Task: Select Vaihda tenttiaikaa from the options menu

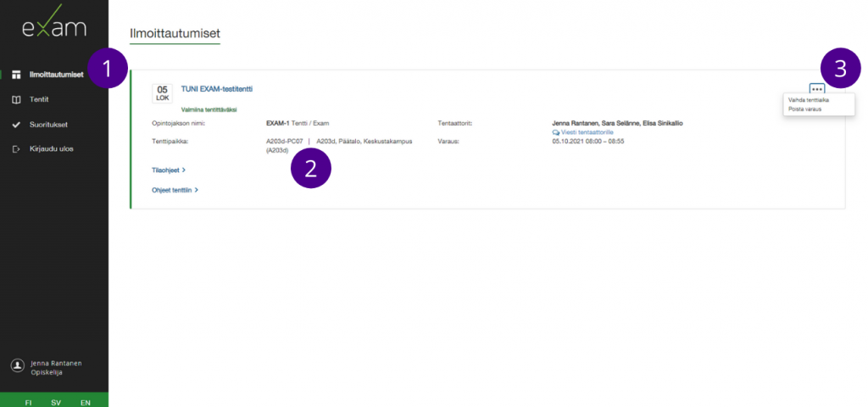Action: coord(808,100)
